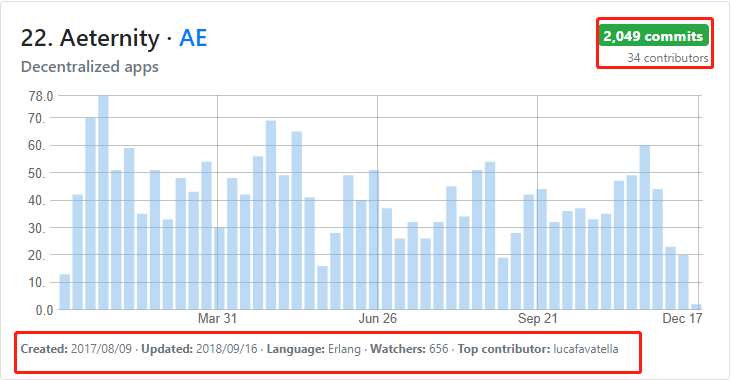
Task: Click the '0.0' y-axis value
Action: tap(44, 310)
